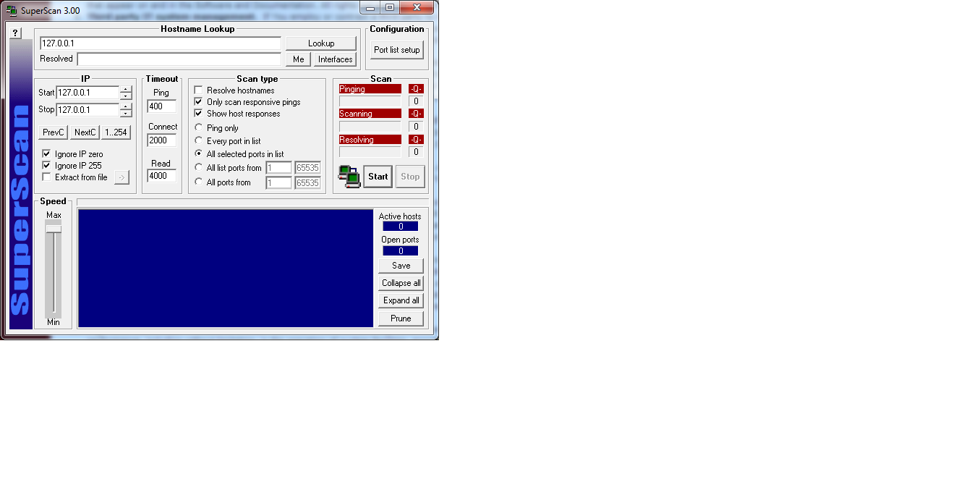Screen dimensions: 980x498
Task: Open Port list setup configuration
Action: pos(396,50)
